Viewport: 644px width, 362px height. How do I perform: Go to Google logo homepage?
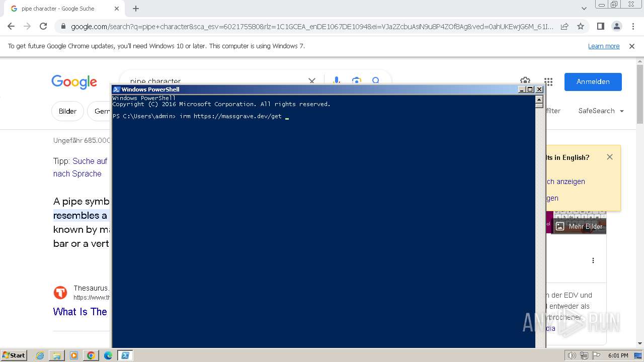tap(74, 82)
